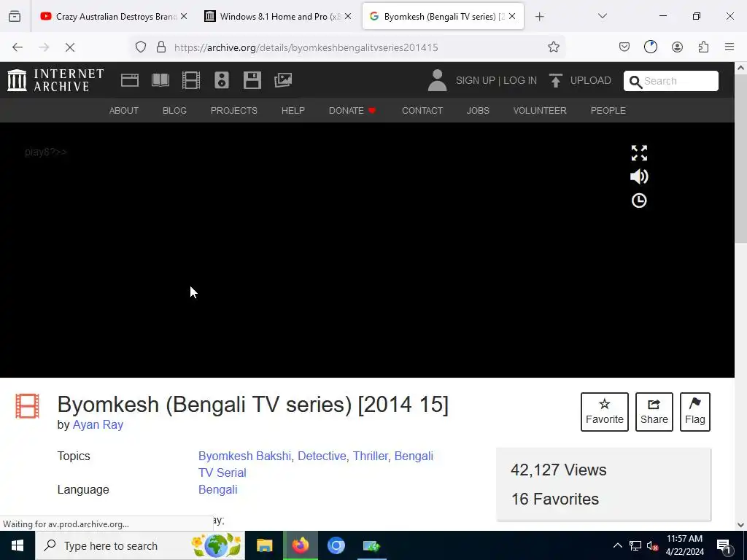
Task: Open the Firefox hamburger application menu
Action: (x=729, y=47)
